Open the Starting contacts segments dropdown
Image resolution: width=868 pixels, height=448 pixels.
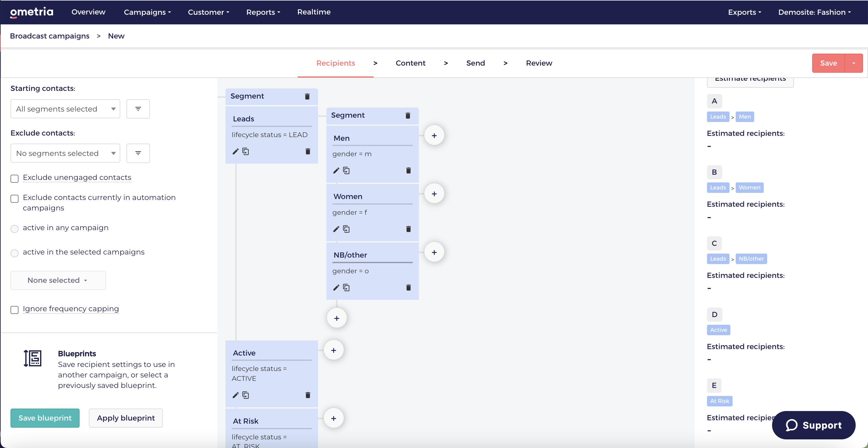coord(65,109)
